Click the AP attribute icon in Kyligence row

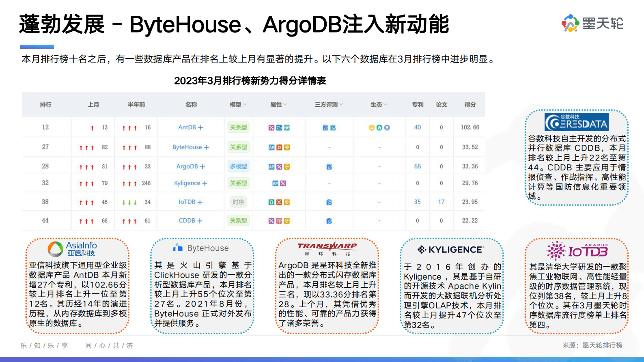275,183
